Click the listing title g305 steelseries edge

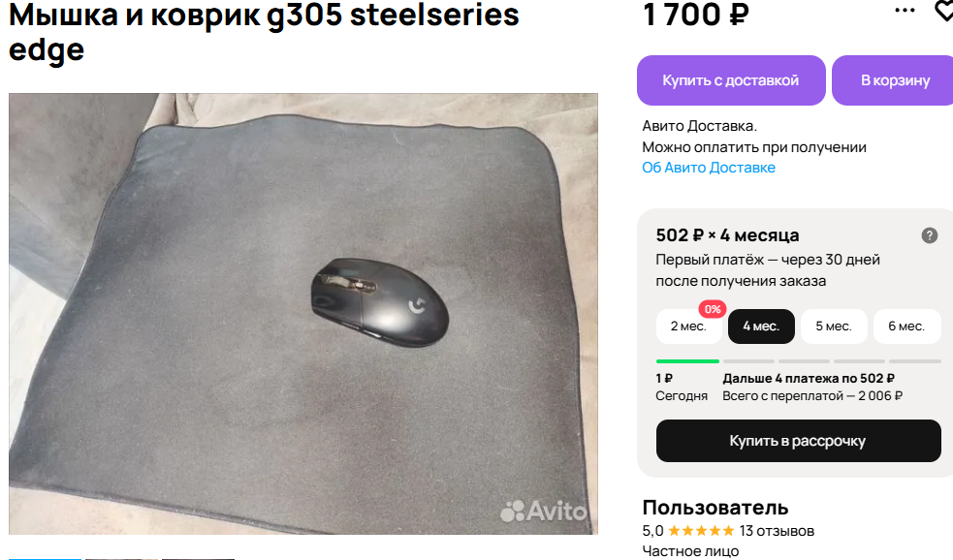(264, 32)
